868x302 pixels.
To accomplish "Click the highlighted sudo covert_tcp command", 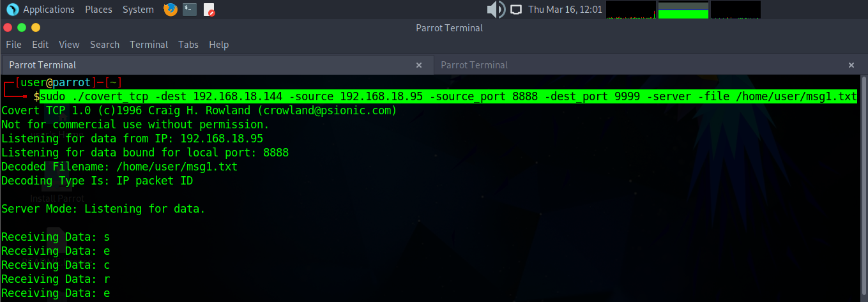I will coord(448,96).
